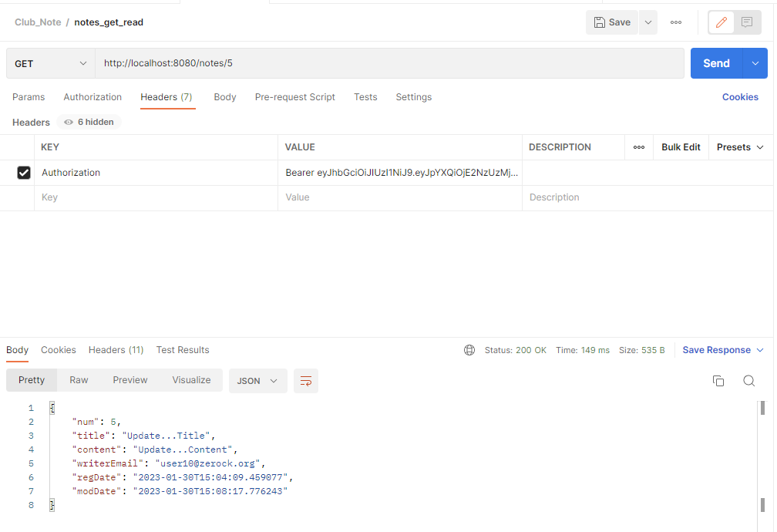777x532 pixels.
Task: Open the response Headers (11) tab
Action: (116, 350)
